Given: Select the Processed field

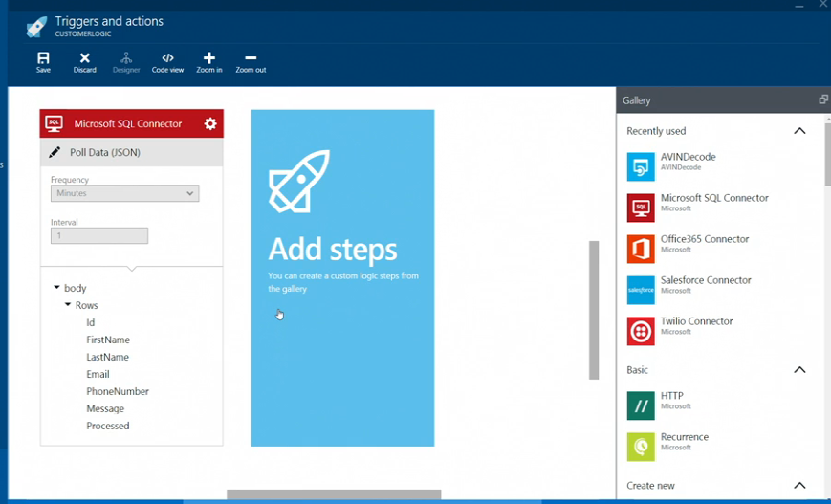Looking at the screenshot, I should tap(108, 427).
